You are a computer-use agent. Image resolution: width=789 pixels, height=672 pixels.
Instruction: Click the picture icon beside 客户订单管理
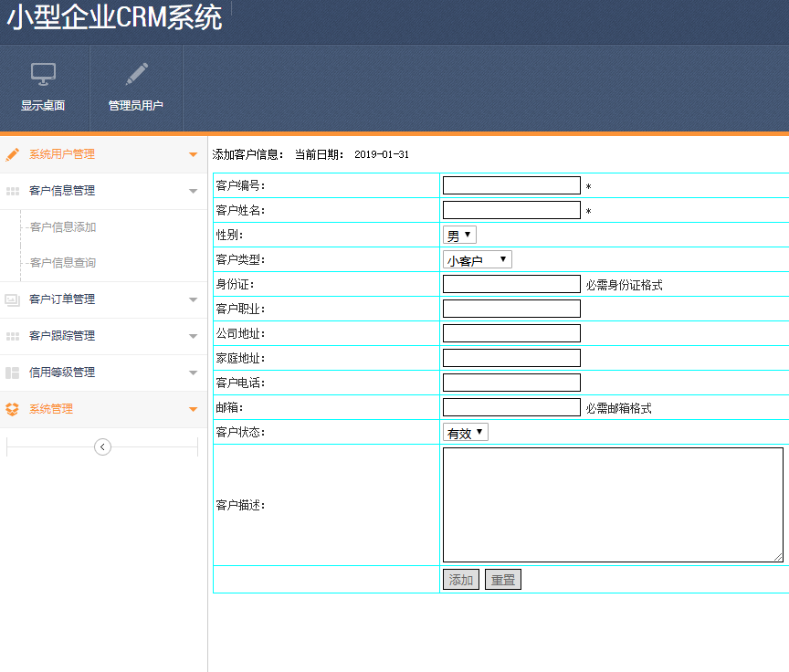12,299
